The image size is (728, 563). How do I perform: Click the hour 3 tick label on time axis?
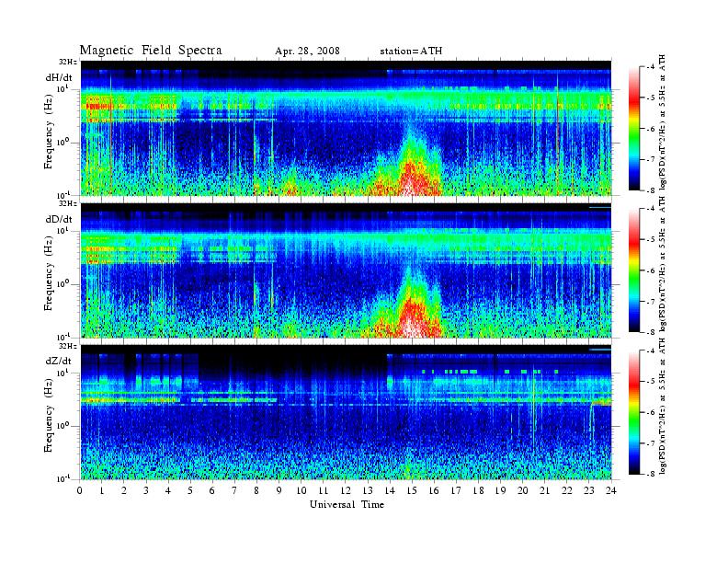(x=146, y=490)
